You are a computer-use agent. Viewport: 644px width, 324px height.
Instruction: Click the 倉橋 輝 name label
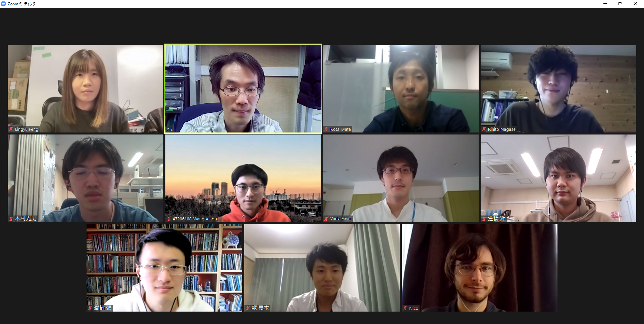click(x=496, y=219)
